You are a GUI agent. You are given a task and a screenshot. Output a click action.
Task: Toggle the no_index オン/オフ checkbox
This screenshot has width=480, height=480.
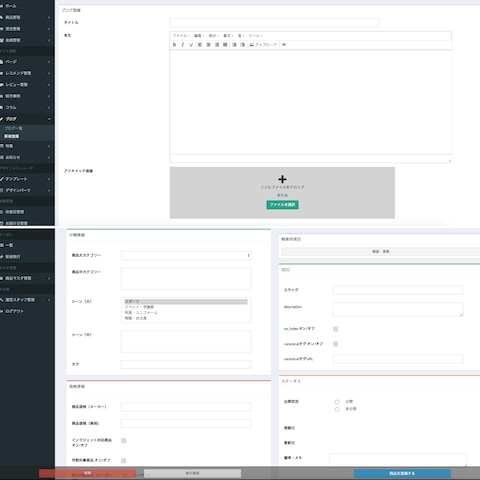pos(336,329)
